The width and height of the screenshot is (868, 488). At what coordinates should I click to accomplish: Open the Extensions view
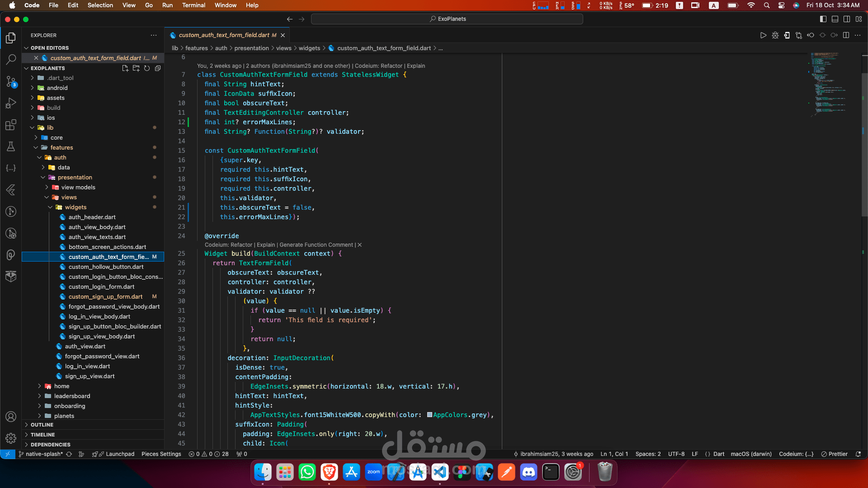tap(11, 125)
